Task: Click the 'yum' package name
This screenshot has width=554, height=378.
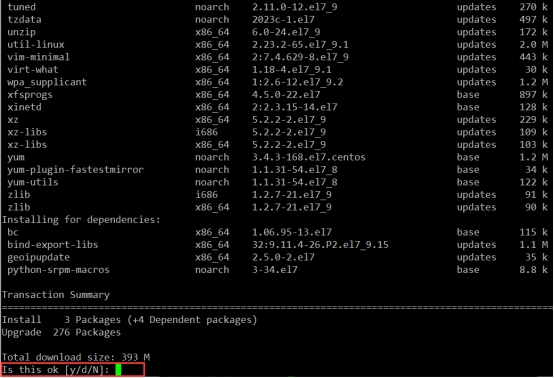Action: (x=16, y=157)
